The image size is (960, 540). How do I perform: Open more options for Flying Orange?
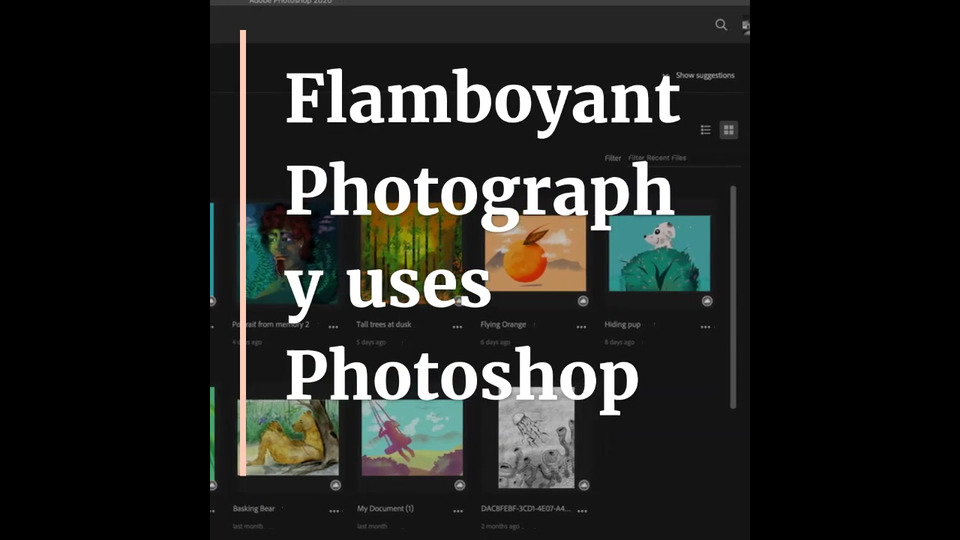coord(581,327)
